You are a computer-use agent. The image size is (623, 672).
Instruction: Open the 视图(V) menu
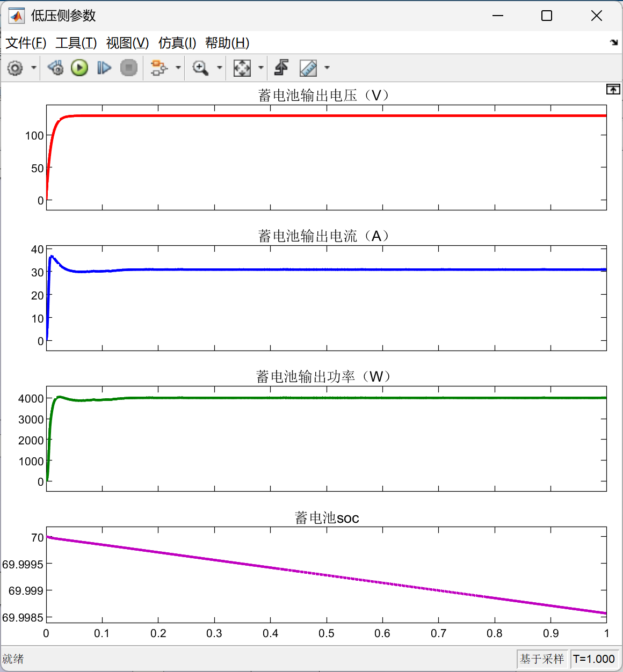click(x=127, y=43)
